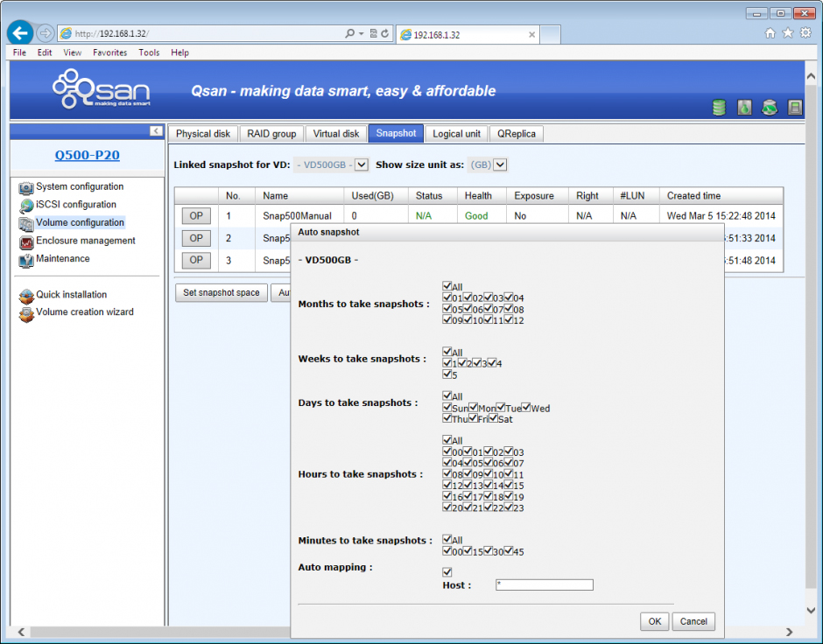This screenshot has height=644, width=823.
Task: Click the Maintenance sidebar icon
Action: point(25,260)
